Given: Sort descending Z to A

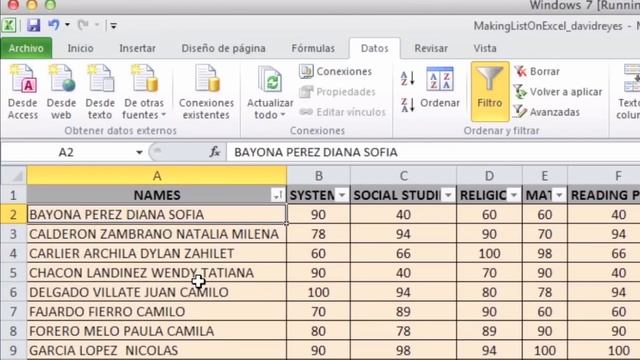Looking at the screenshot, I should (407, 105).
